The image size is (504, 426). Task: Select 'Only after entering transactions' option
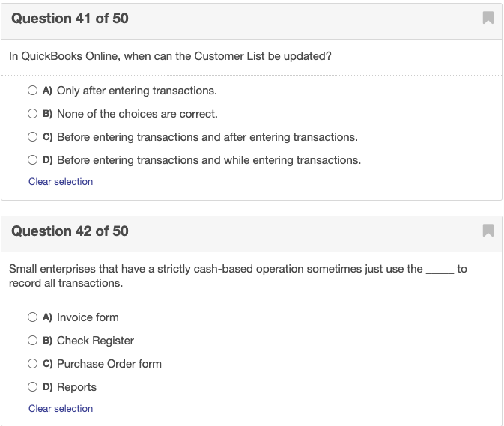(32, 91)
